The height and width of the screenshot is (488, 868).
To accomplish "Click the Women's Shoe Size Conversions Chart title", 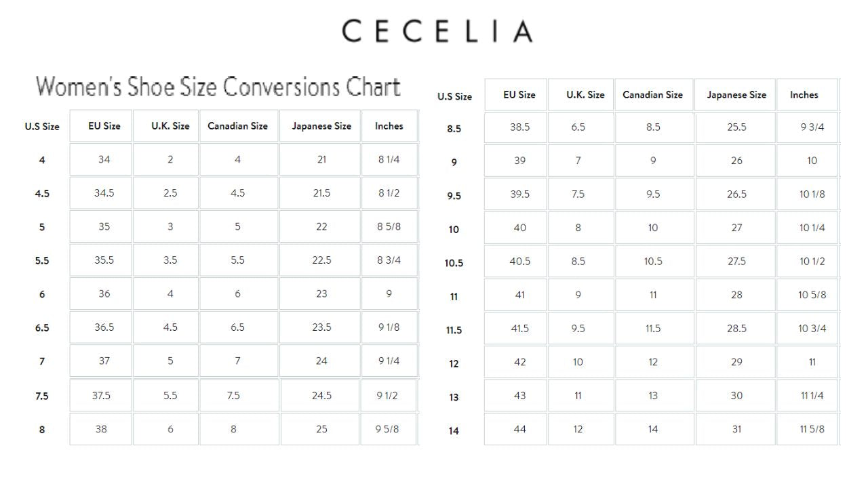I will 218,87.
